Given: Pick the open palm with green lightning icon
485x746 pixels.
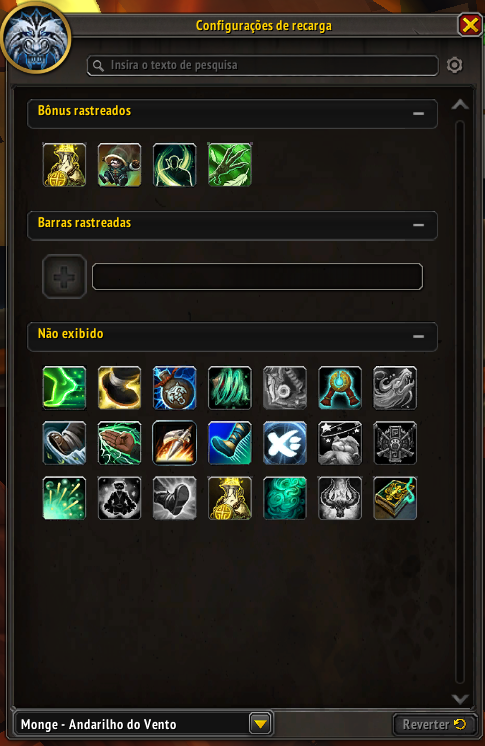Looking at the screenshot, I should coord(119,443).
